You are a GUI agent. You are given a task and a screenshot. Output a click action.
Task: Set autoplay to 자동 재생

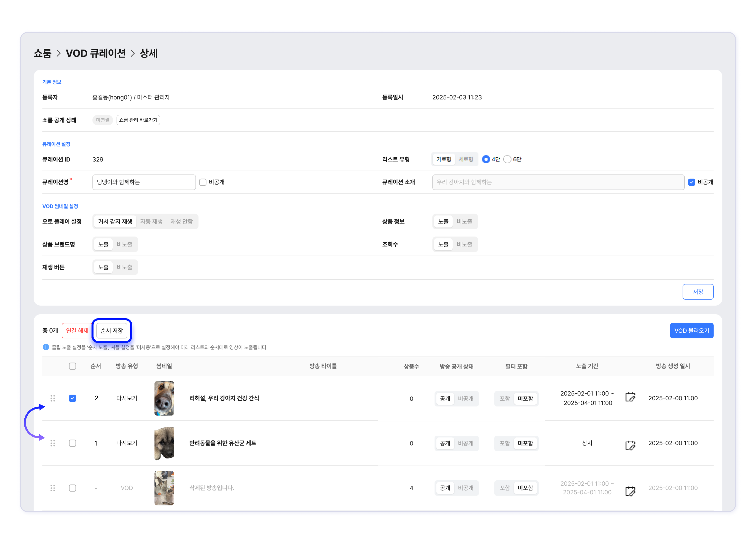(x=151, y=222)
